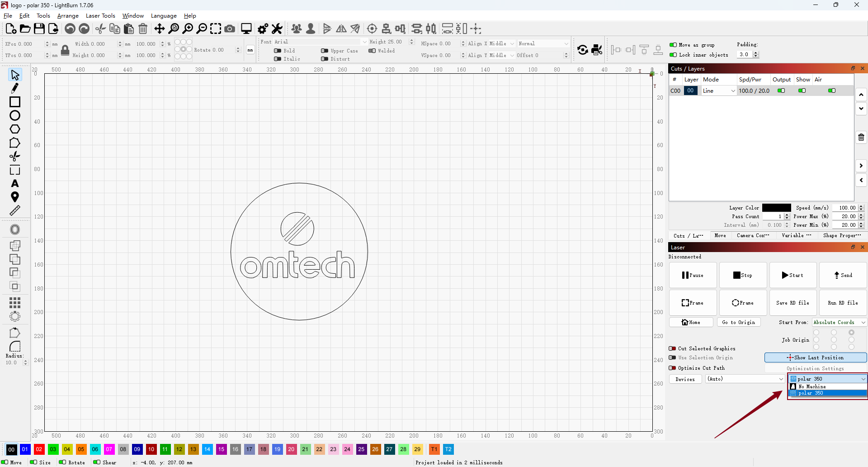Screen dimensions: 868x467
Task: Toggle Output for layer C00
Action: point(781,91)
